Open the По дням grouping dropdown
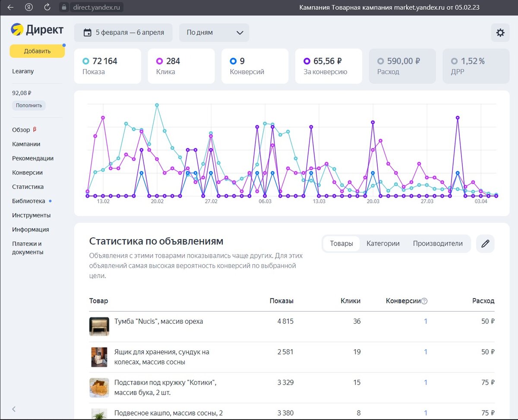The width and height of the screenshot is (518, 420). [214, 33]
